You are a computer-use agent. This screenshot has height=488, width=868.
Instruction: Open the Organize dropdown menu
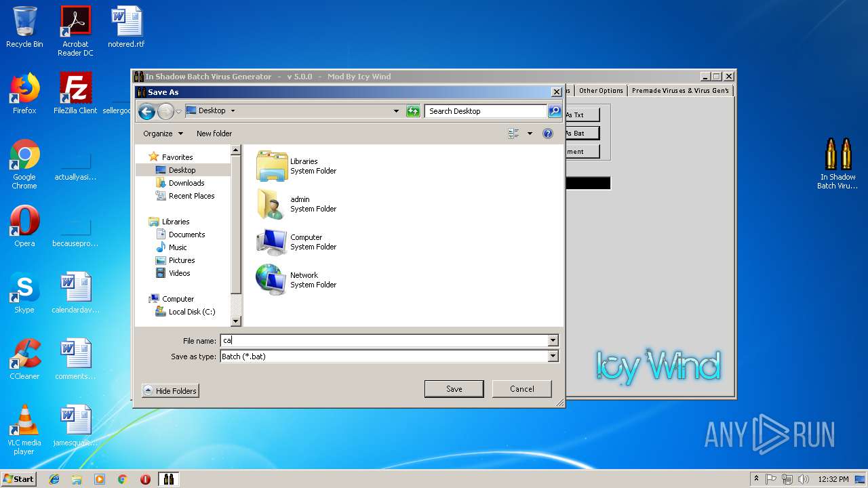(x=163, y=134)
